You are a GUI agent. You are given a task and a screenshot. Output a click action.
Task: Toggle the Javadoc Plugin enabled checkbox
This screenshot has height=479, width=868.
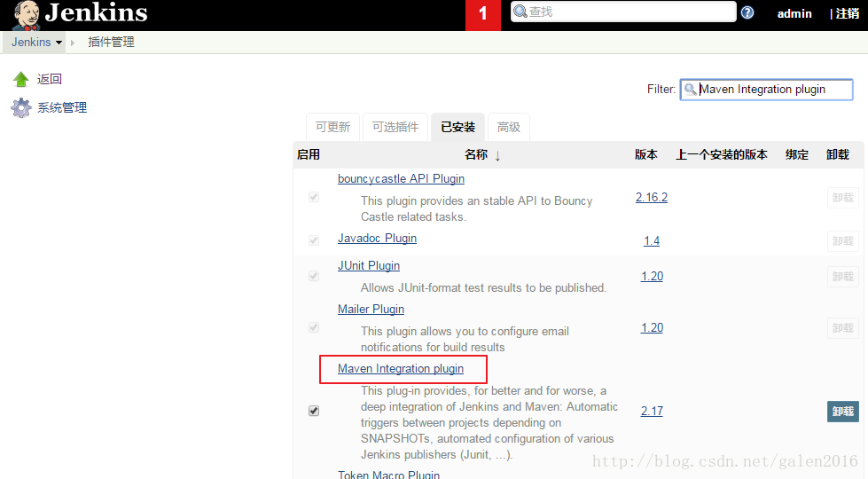[314, 240]
